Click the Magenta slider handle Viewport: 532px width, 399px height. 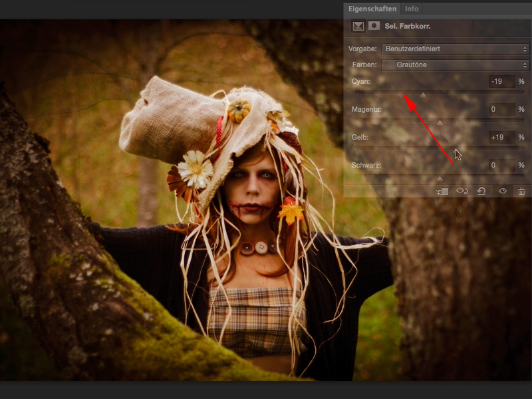(440, 123)
